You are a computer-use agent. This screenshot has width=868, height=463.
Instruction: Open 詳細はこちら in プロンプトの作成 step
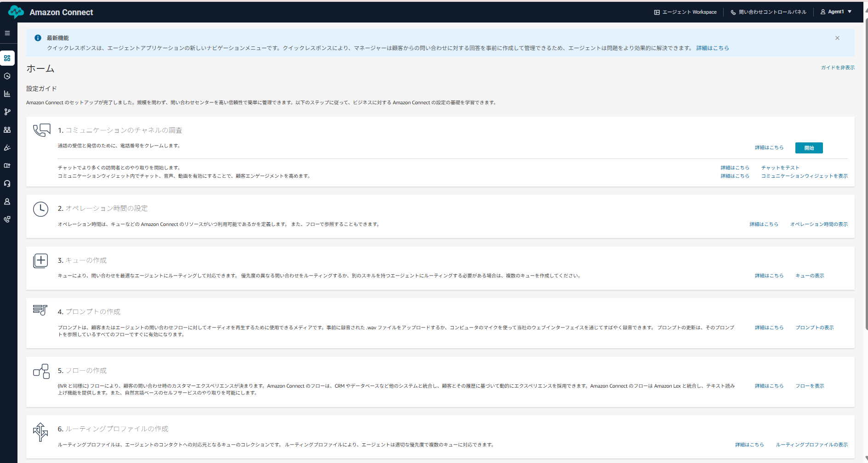coord(769,327)
